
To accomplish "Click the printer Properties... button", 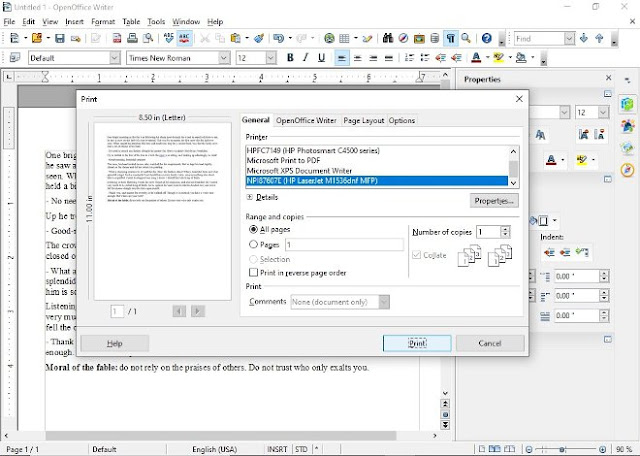I will (494, 201).
